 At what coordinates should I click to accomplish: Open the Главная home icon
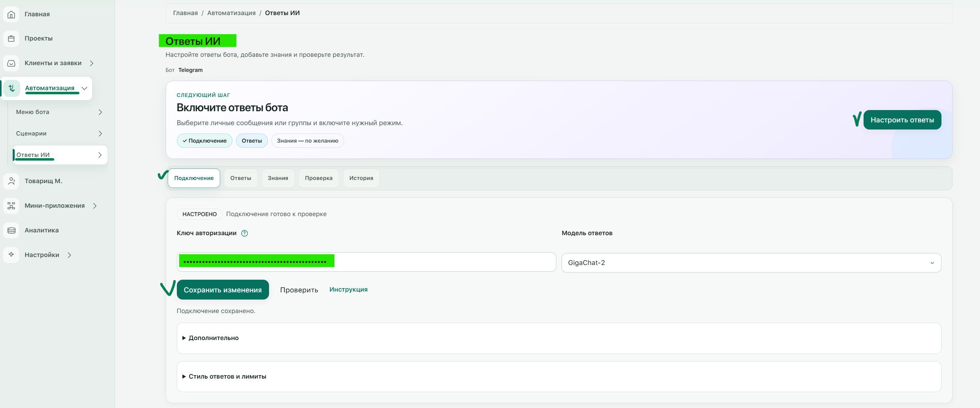[12, 14]
